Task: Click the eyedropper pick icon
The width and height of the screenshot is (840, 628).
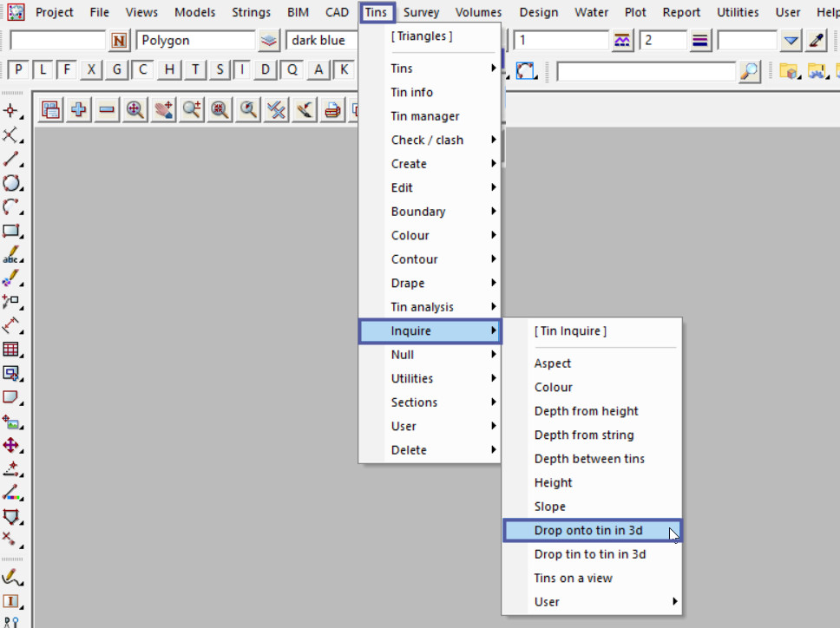Action: click(x=816, y=41)
